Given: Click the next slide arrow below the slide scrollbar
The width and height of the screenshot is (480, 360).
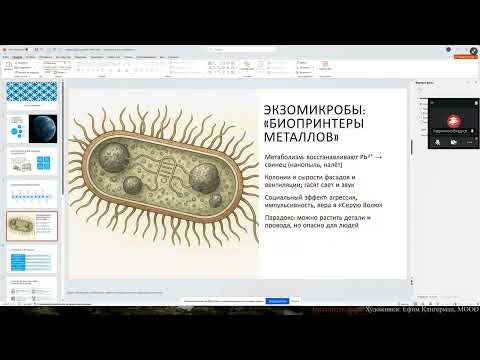Looking at the screenshot, I should (x=412, y=284).
